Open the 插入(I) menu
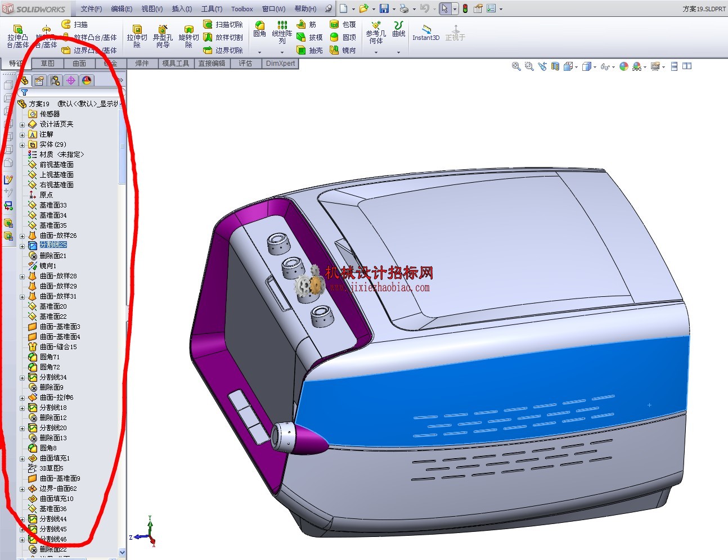The width and height of the screenshot is (728, 560). point(182,9)
